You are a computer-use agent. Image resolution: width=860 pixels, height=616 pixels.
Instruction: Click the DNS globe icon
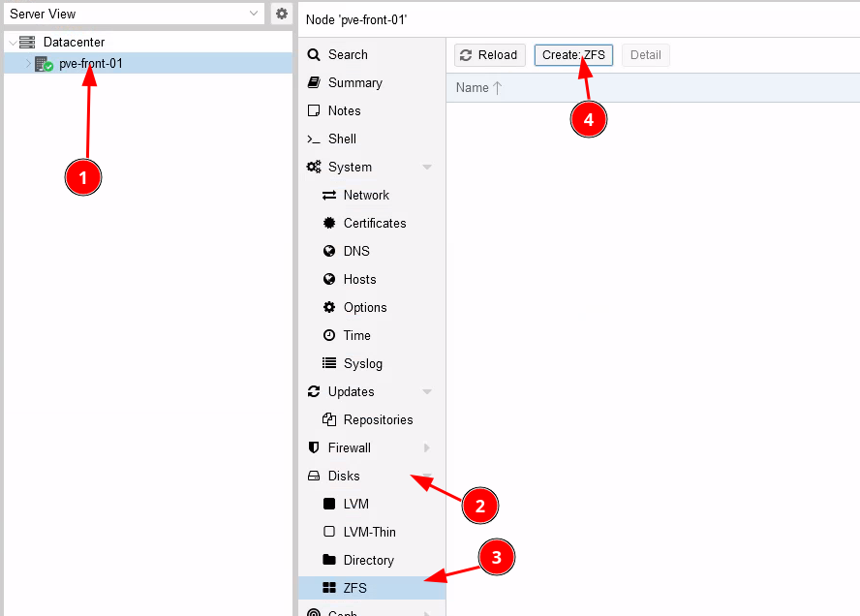click(x=329, y=251)
